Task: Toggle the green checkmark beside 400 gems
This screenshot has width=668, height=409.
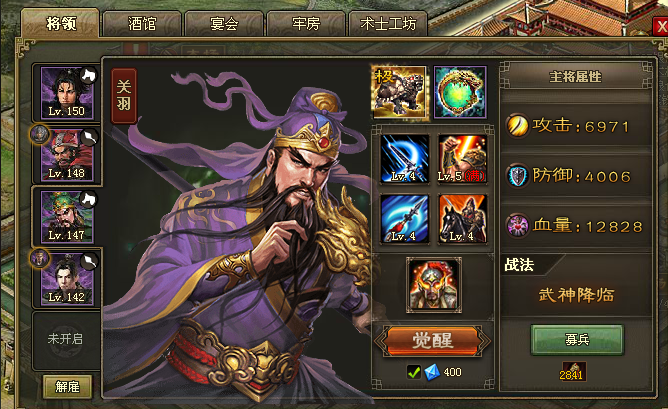Action: coord(413,372)
